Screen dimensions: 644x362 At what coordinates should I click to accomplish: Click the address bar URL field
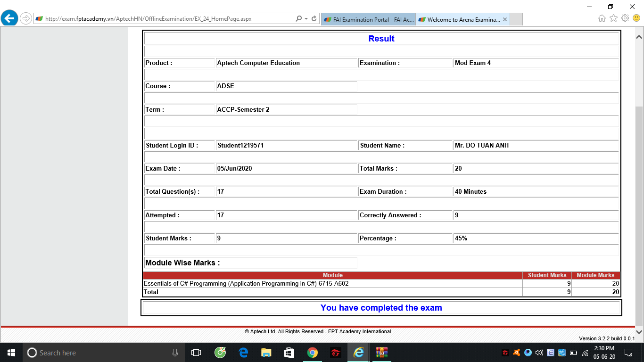pyautogui.click(x=165, y=19)
